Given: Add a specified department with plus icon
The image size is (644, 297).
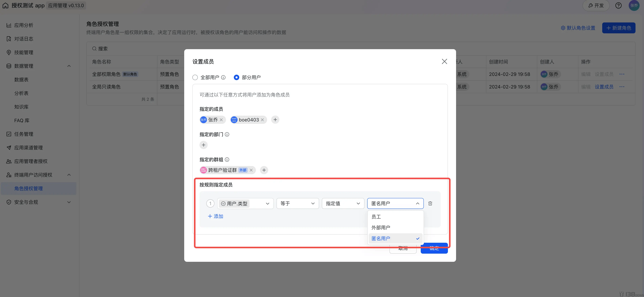Looking at the screenshot, I should (204, 145).
